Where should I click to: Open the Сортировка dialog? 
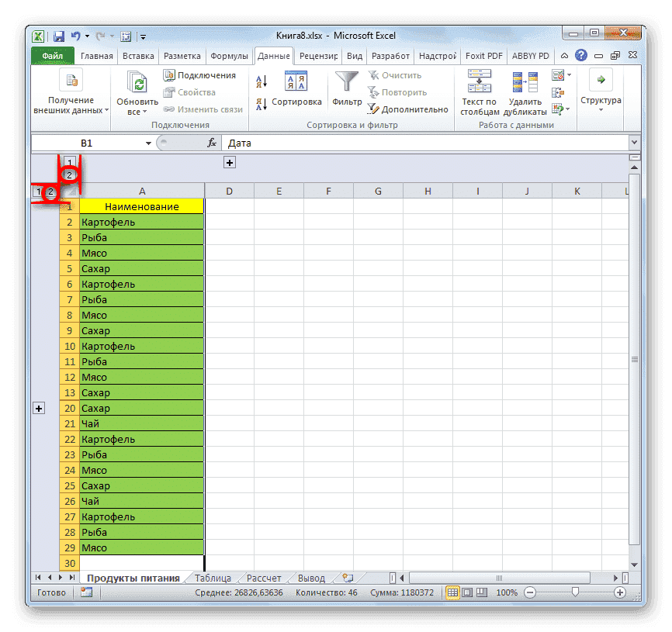[298, 88]
